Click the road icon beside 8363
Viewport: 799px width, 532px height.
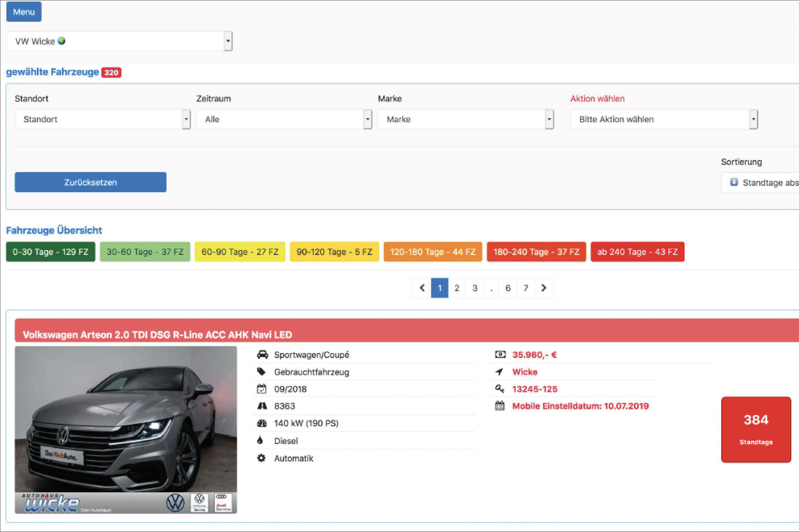point(262,406)
